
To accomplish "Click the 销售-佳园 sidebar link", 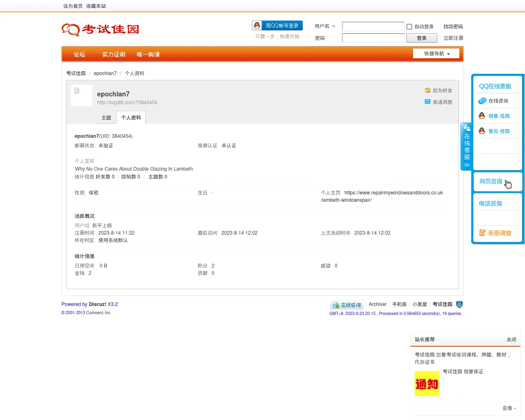I will pos(499,116).
